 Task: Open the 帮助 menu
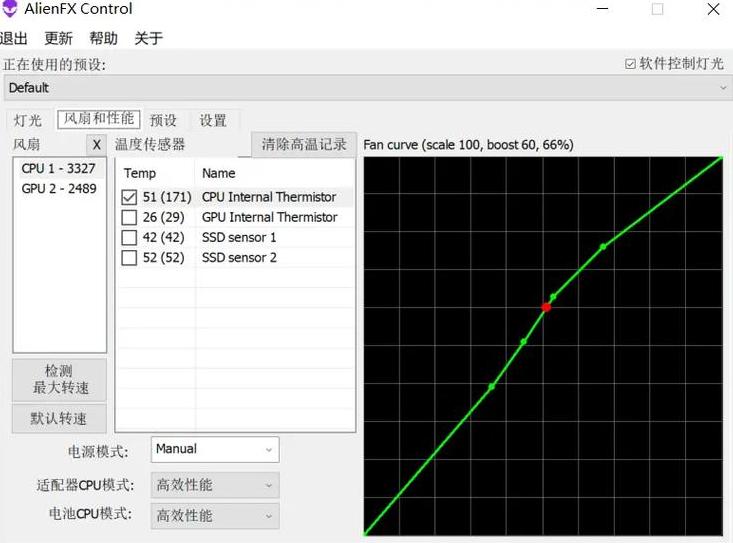103,38
